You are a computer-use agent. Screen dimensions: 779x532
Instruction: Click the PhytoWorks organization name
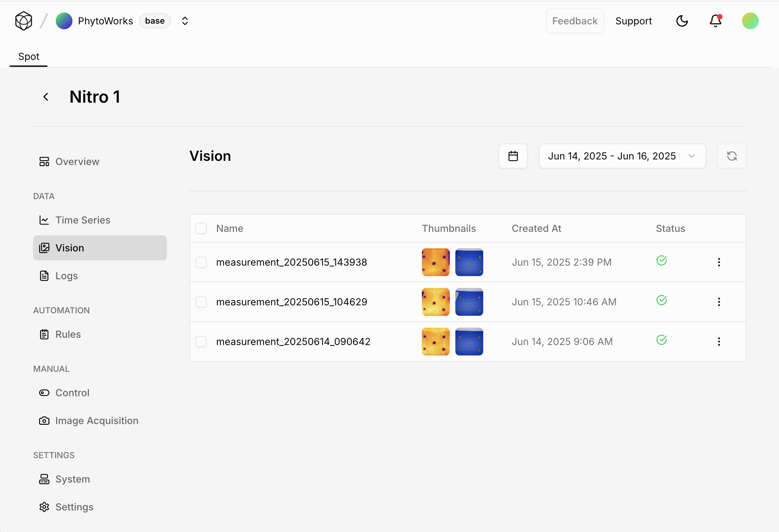106,21
